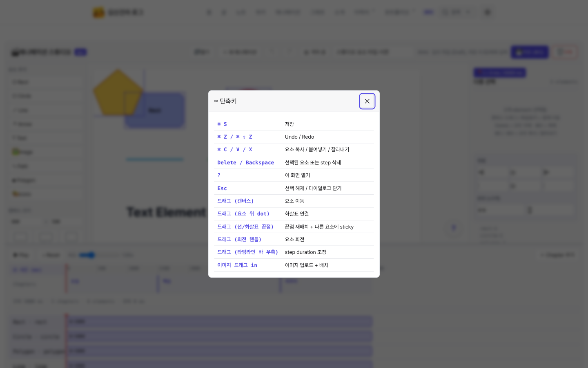Select '드래그 (타임라인 바 우측)' shortcut text

[x=248, y=252]
